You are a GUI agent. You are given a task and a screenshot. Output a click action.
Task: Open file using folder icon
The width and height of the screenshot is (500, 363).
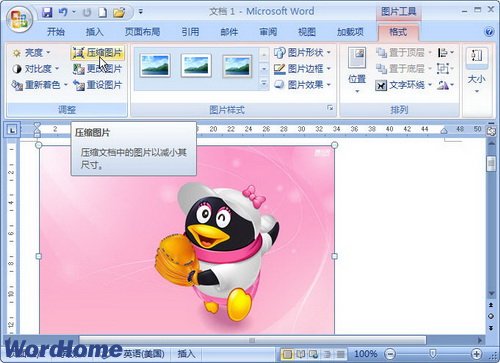pos(119,13)
